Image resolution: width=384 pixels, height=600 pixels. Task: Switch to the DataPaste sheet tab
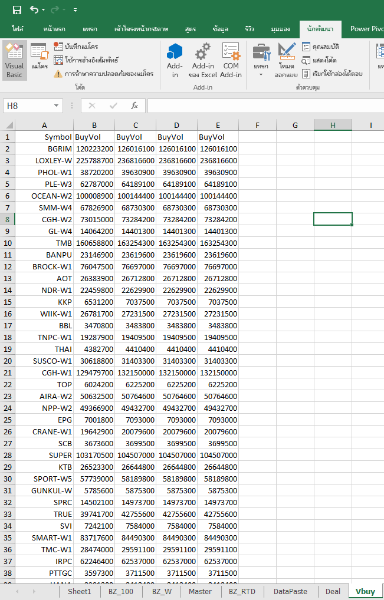290,591
